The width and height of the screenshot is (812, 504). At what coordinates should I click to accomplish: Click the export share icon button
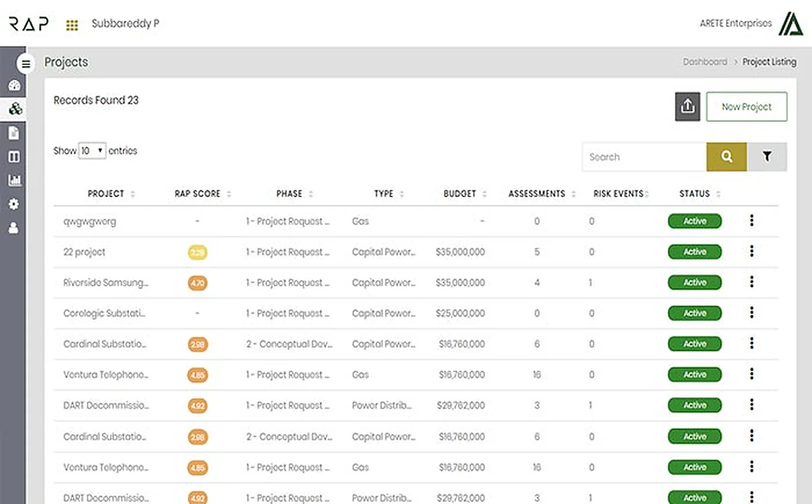688,106
